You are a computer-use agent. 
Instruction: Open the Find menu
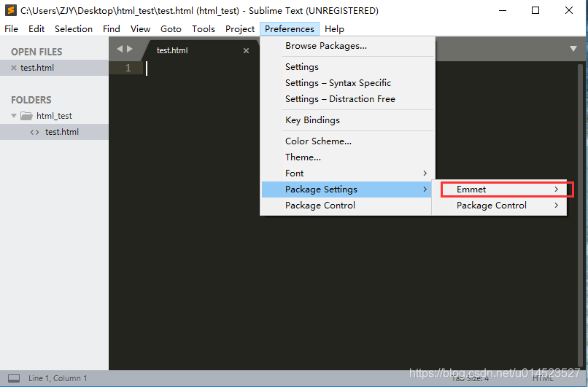(x=112, y=29)
